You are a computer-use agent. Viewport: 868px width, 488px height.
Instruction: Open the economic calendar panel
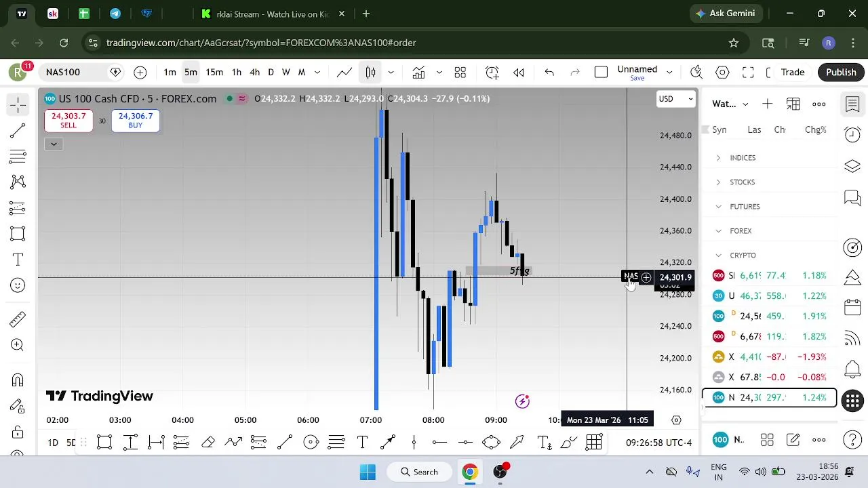click(x=852, y=307)
